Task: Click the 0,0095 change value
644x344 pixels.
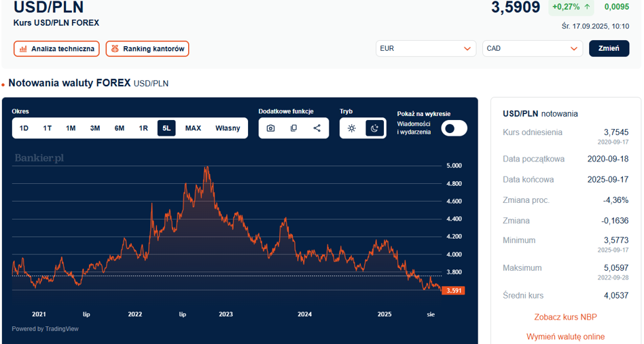Action: click(616, 7)
